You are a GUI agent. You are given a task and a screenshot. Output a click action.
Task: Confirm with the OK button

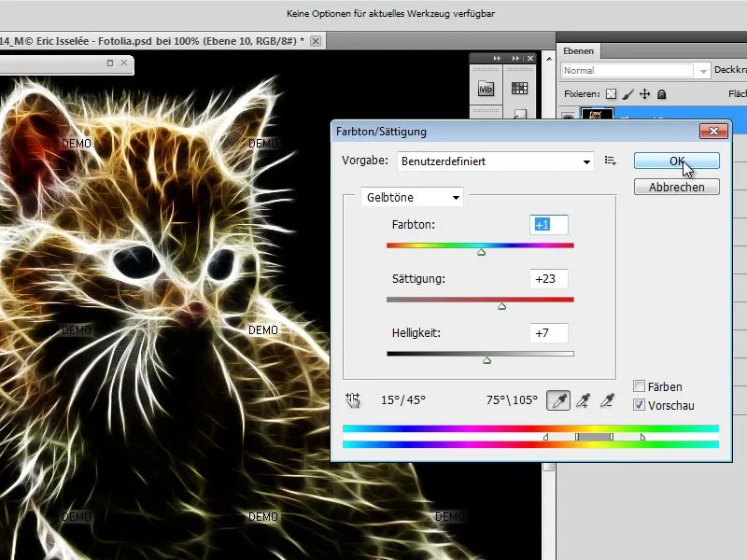[x=676, y=161]
